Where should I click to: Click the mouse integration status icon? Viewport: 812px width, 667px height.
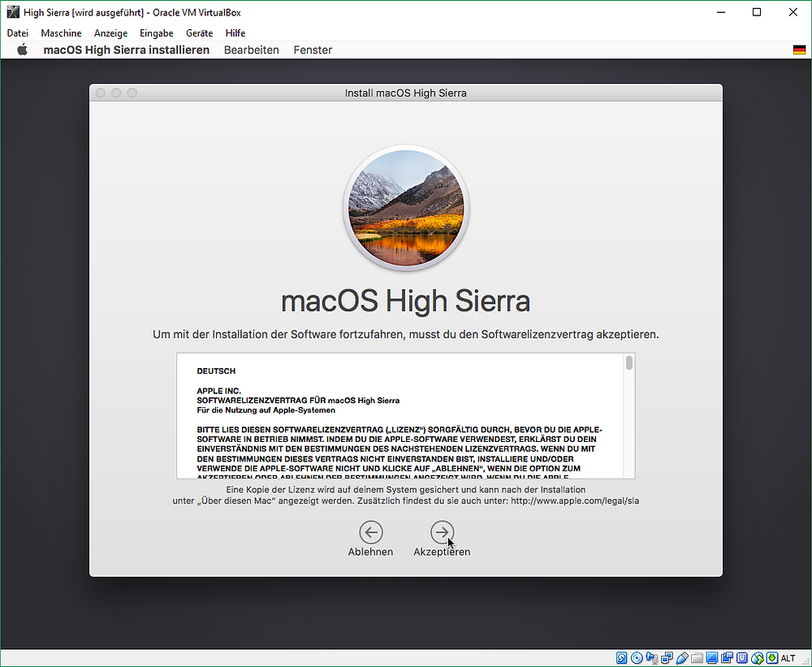click(757, 658)
